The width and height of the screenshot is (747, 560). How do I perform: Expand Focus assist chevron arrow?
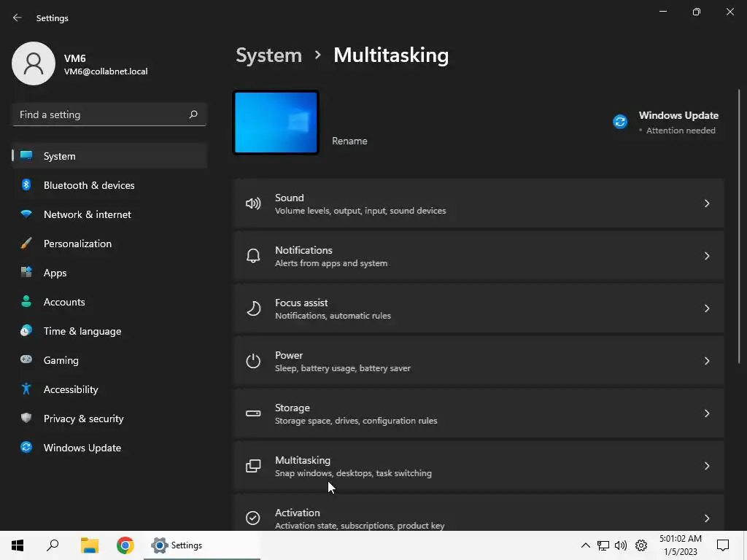click(x=707, y=308)
